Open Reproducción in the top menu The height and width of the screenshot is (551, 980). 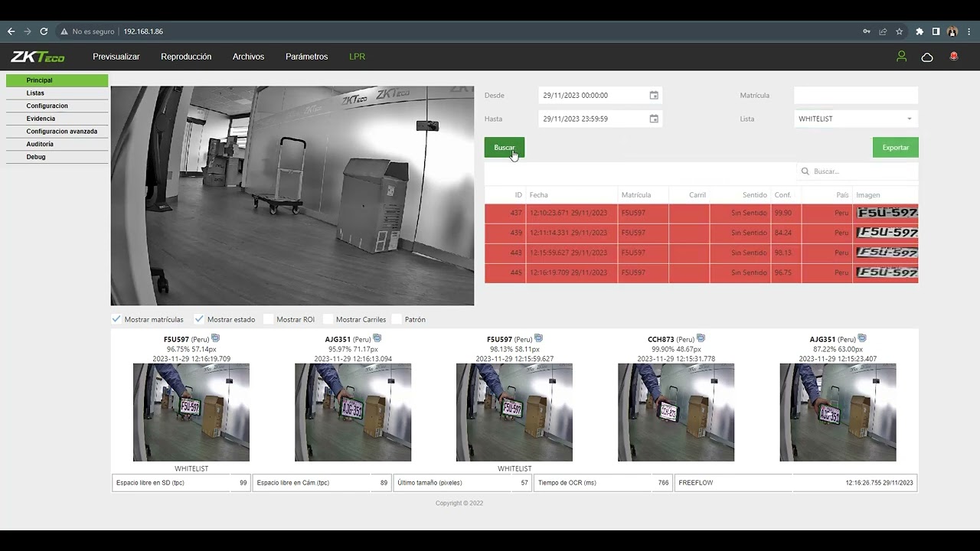click(x=186, y=57)
